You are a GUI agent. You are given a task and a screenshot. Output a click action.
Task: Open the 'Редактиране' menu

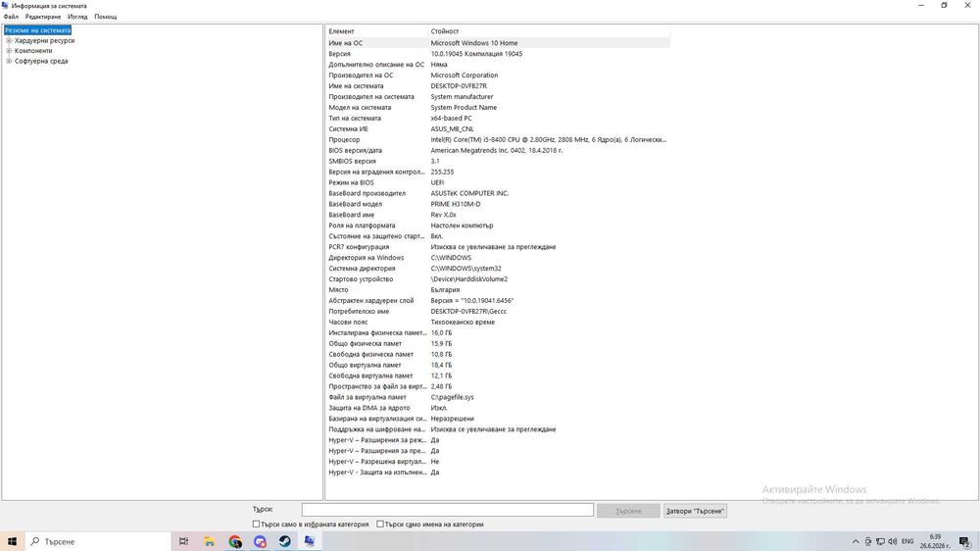point(43,17)
